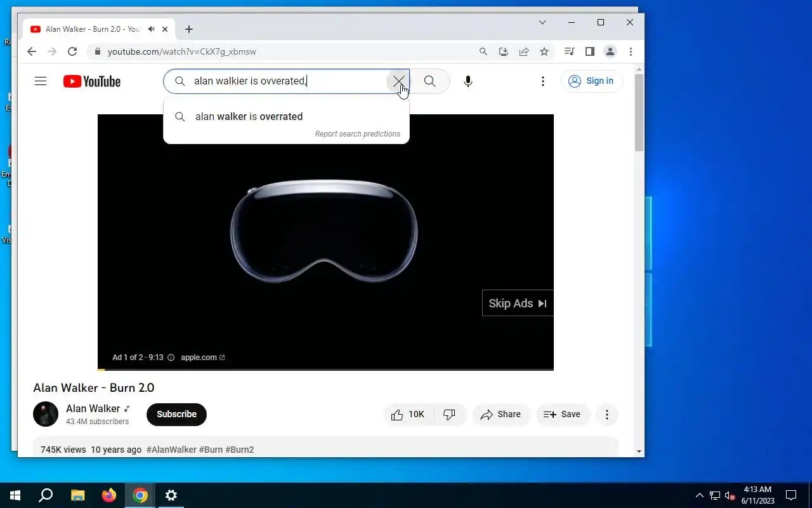The height and width of the screenshot is (508, 812).
Task: Show hidden tray icons chevron
Action: [x=700, y=495]
